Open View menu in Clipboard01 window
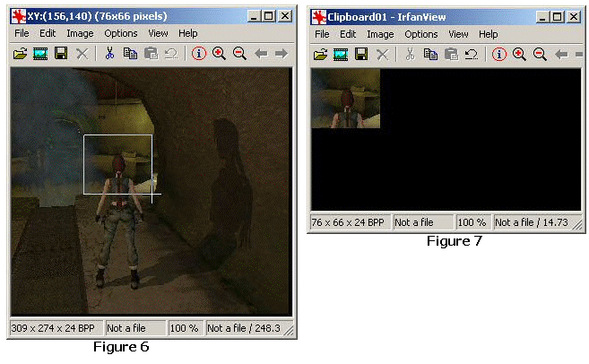The height and width of the screenshot is (364, 589). 458,34
